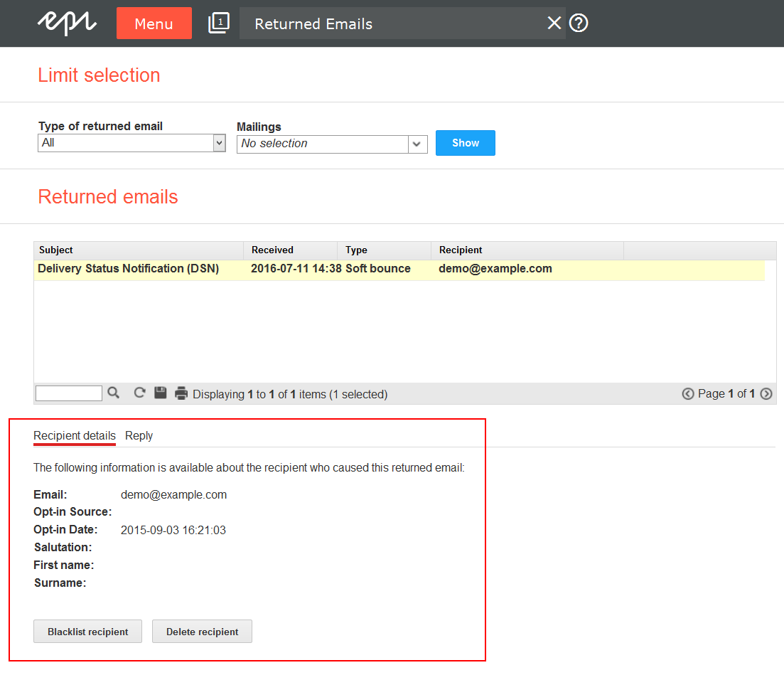This screenshot has width=784, height=675.
Task: Go to next page arrow
Action: coord(766,394)
